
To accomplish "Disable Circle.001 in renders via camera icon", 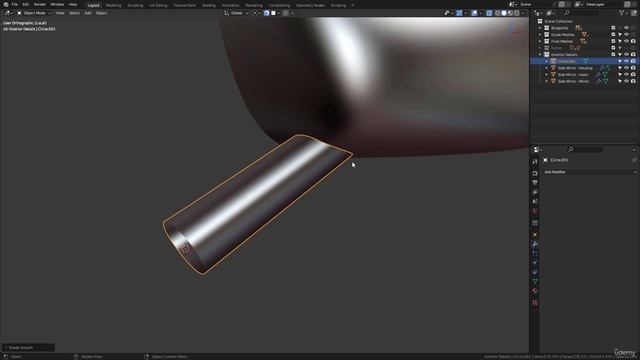I will tap(633, 61).
